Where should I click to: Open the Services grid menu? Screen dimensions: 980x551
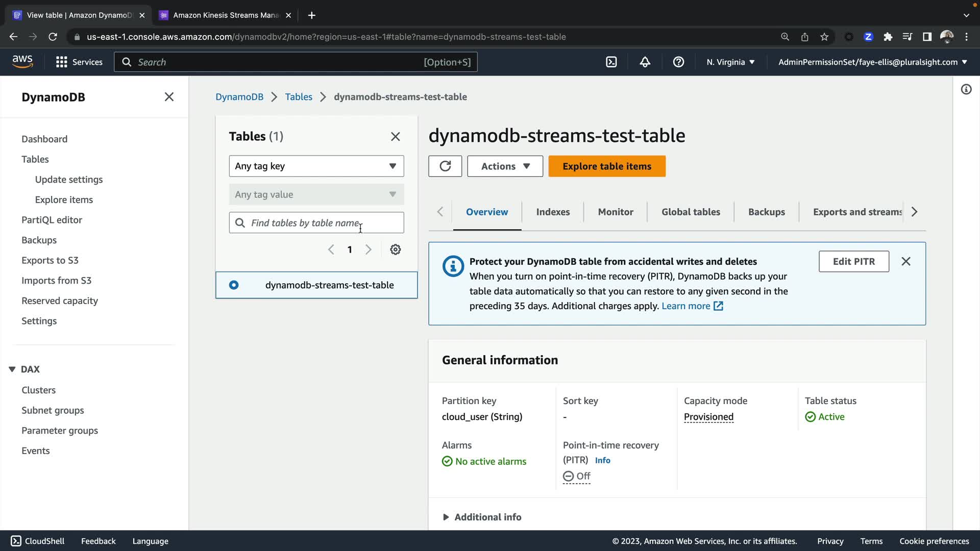[79, 62]
